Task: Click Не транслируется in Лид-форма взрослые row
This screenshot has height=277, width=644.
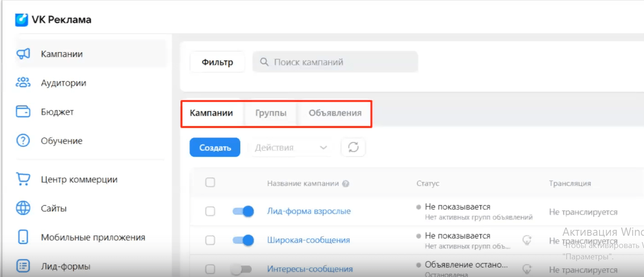Action: tap(583, 212)
